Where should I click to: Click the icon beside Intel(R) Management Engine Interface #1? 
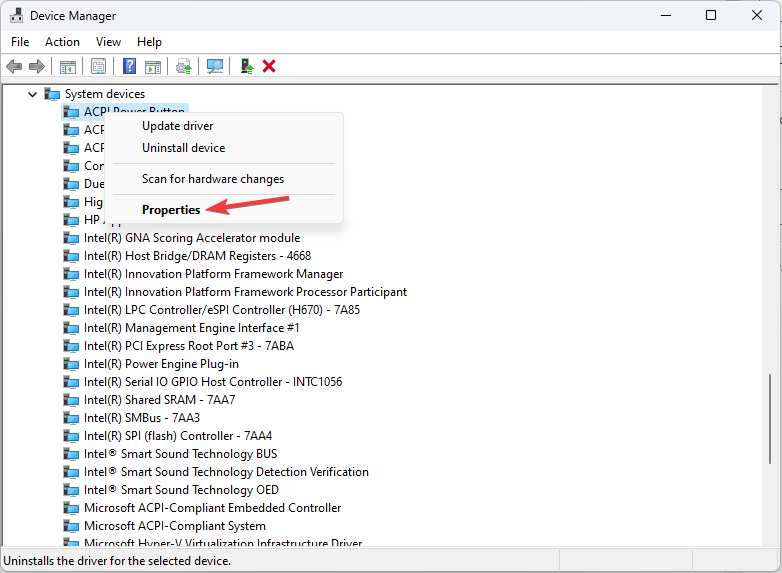71,328
